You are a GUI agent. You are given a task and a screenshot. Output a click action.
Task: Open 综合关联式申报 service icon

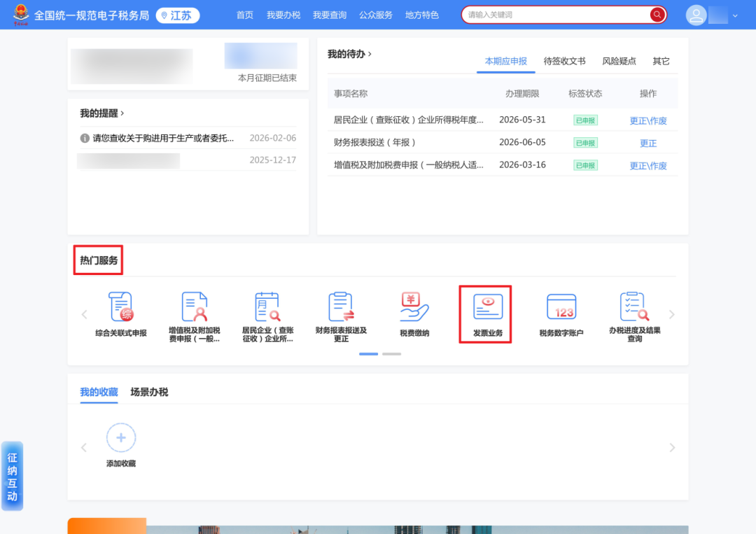(x=121, y=314)
